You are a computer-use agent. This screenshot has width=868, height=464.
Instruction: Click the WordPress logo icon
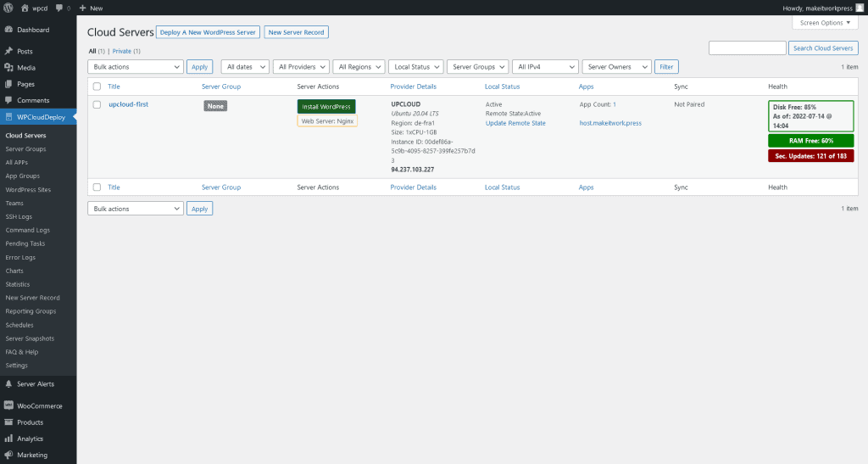tap(8, 8)
